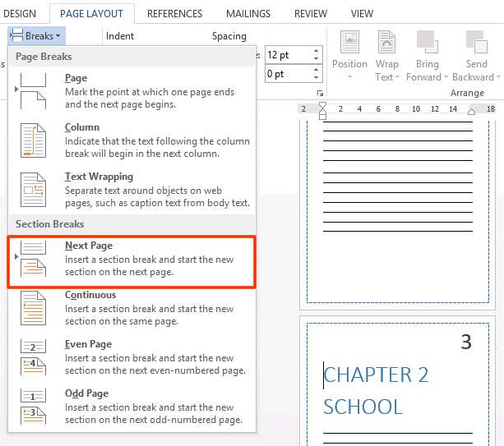The width and height of the screenshot is (504, 446).
Task: Expand the Breaks dropdown button
Action: tap(37, 36)
